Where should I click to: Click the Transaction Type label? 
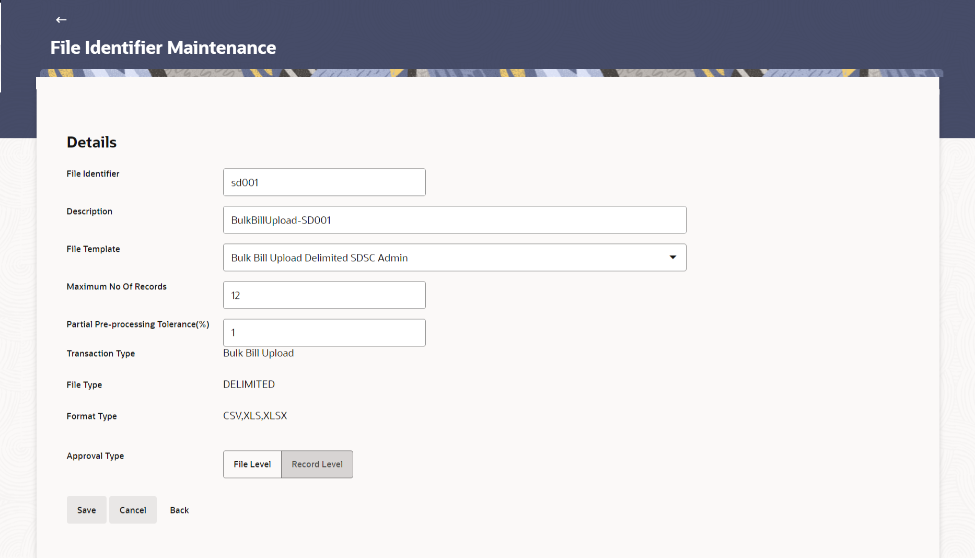[101, 354]
